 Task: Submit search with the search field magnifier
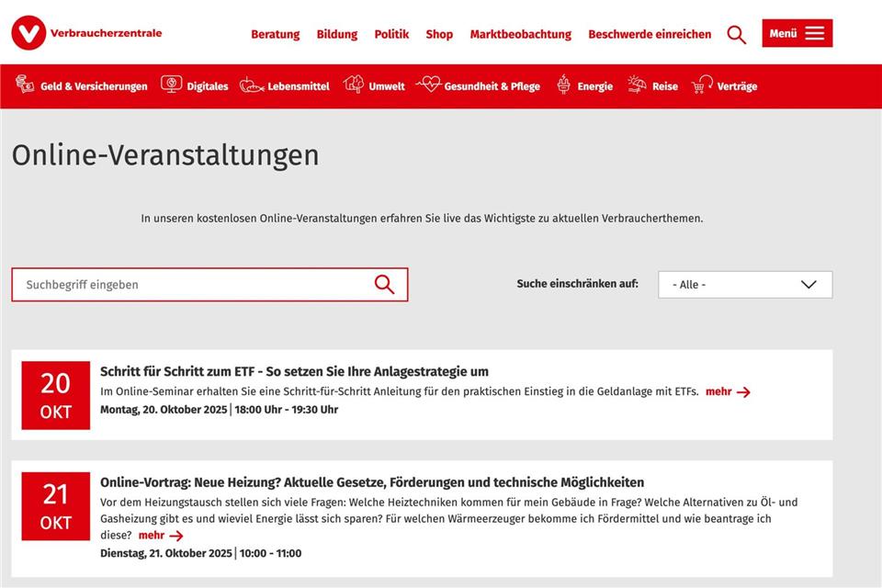click(384, 285)
